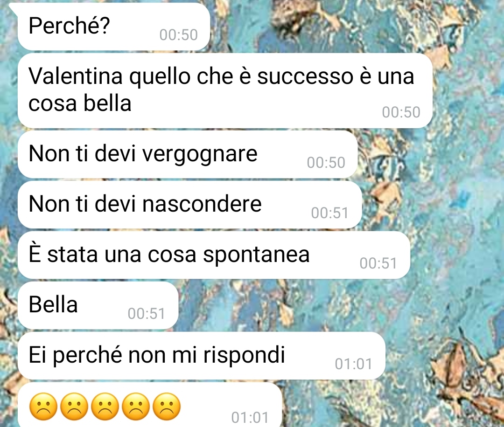The width and height of the screenshot is (504, 427).
Task: Tap the 00:51 timestamp beside 'spontanea'
Action: pos(378,263)
